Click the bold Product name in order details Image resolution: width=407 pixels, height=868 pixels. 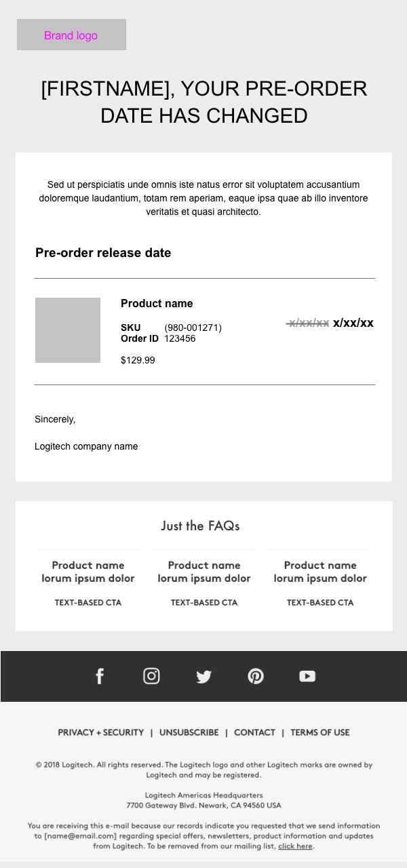(157, 303)
